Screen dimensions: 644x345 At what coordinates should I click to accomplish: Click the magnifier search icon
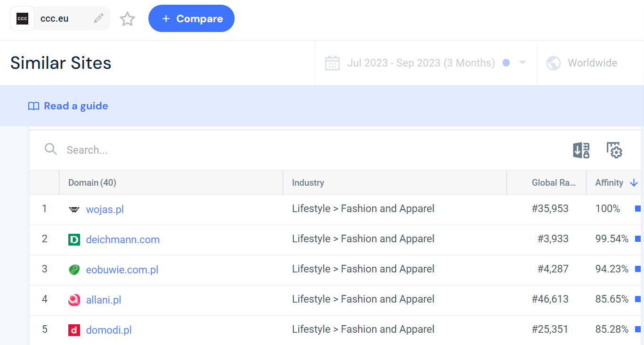tap(51, 150)
